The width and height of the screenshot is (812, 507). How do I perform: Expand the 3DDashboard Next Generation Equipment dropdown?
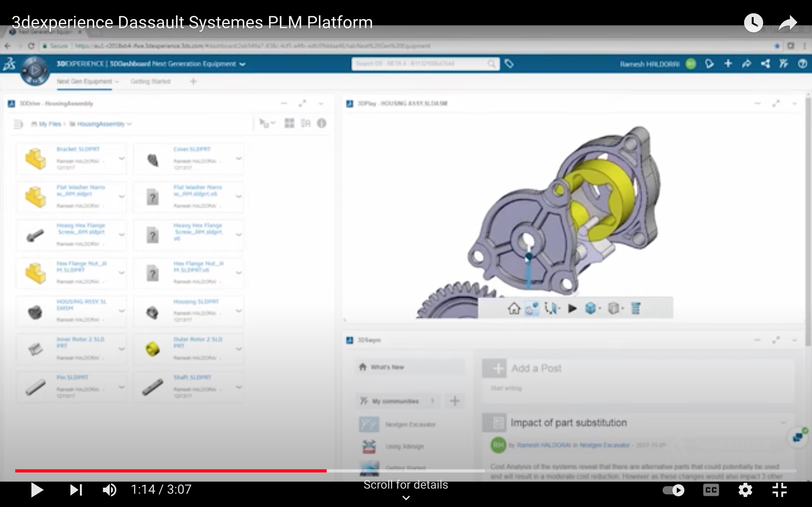(x=243, y=64)
